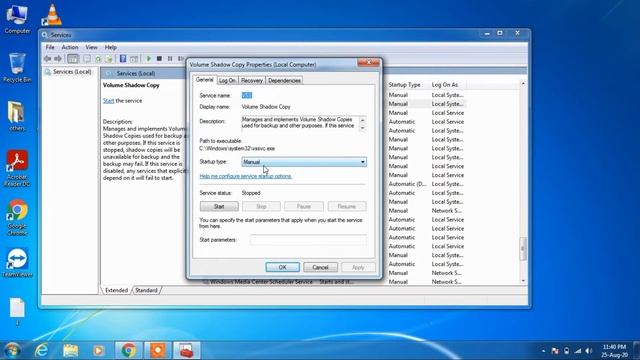Click OK in the properties dialog
The image size is (640, 360).
click(282, 267)
